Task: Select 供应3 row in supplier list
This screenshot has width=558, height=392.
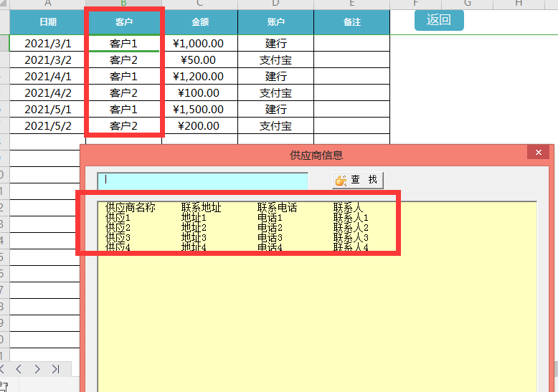Action: pos(317,237)
